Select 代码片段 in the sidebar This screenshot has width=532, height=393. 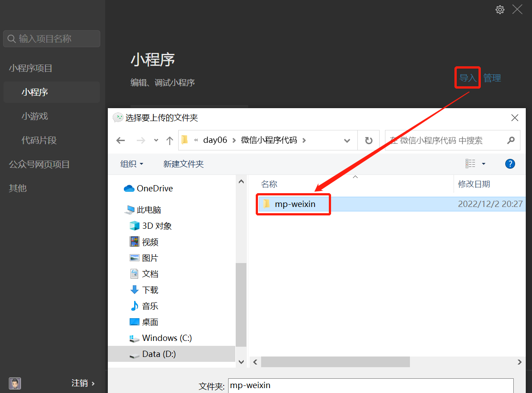point(39,140)
